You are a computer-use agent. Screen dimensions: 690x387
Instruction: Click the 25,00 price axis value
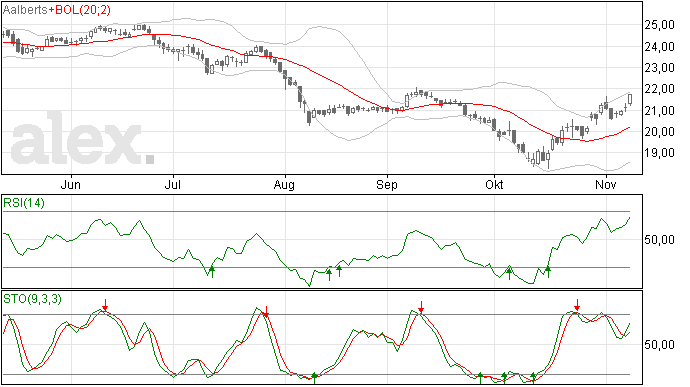coord(659,25)
